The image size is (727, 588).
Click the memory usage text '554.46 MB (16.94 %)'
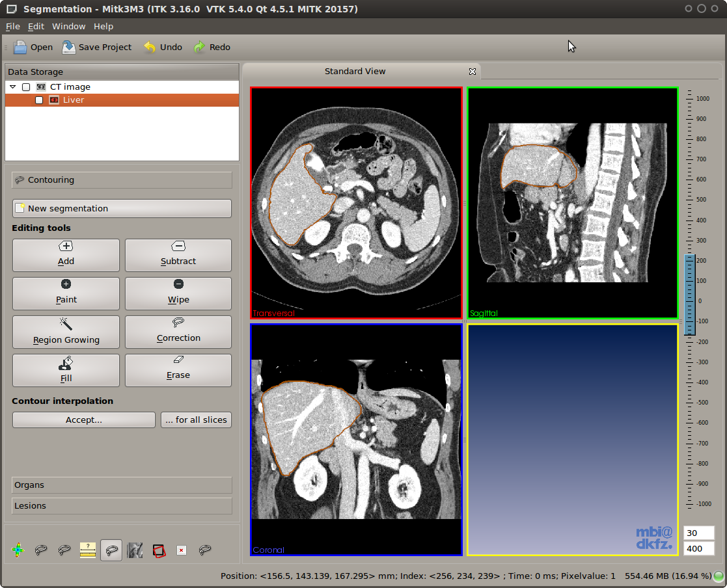pyautogui.click(x=668, y=576)
